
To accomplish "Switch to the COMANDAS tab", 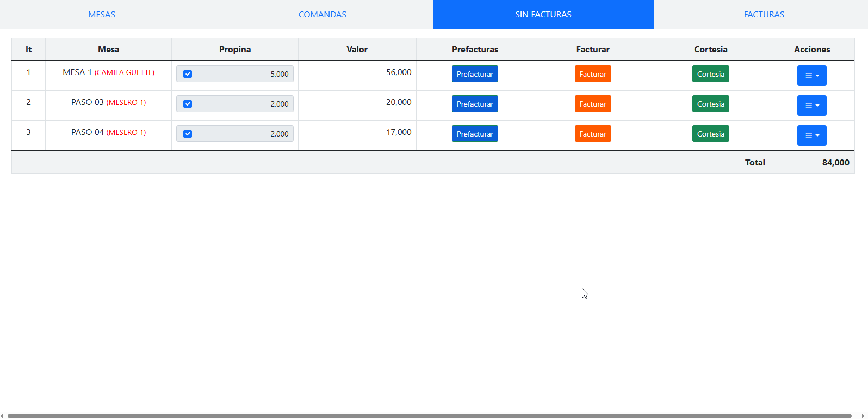I will tap(322, 15).
